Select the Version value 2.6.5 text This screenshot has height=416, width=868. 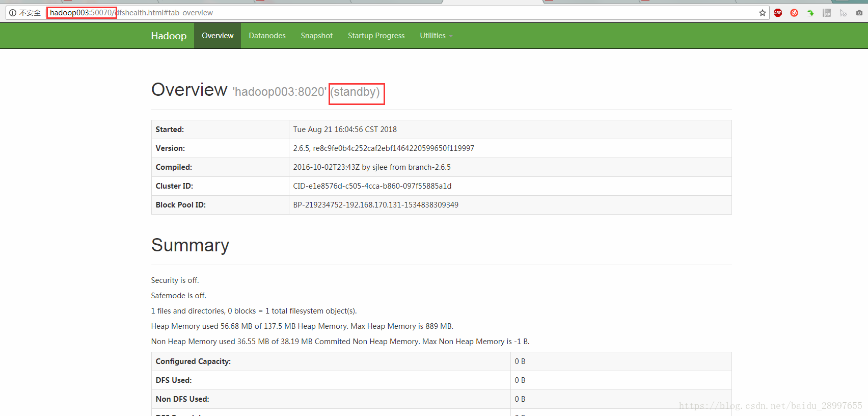click(384, 148)
